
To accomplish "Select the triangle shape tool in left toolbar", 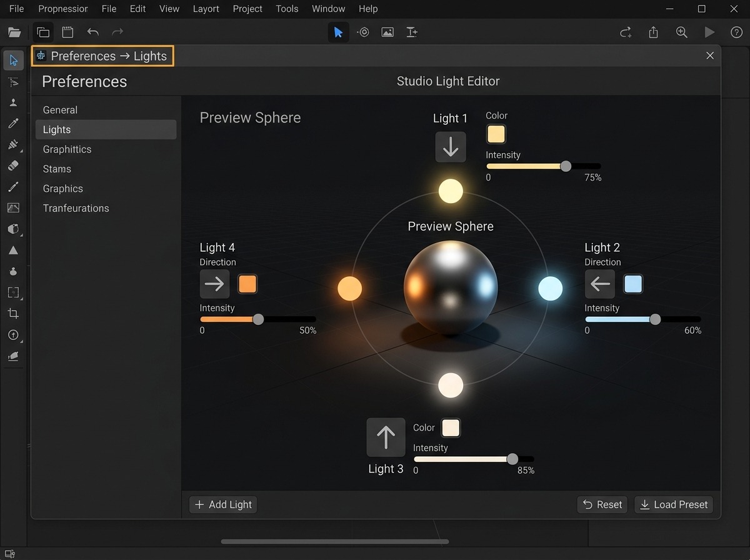I will pyautogui.click(x=13, y=250).
